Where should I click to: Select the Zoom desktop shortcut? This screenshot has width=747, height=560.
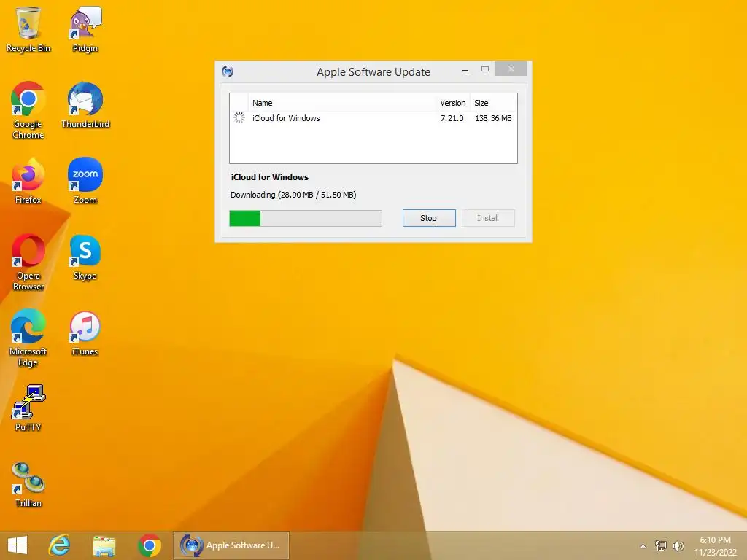click(85, 181)
